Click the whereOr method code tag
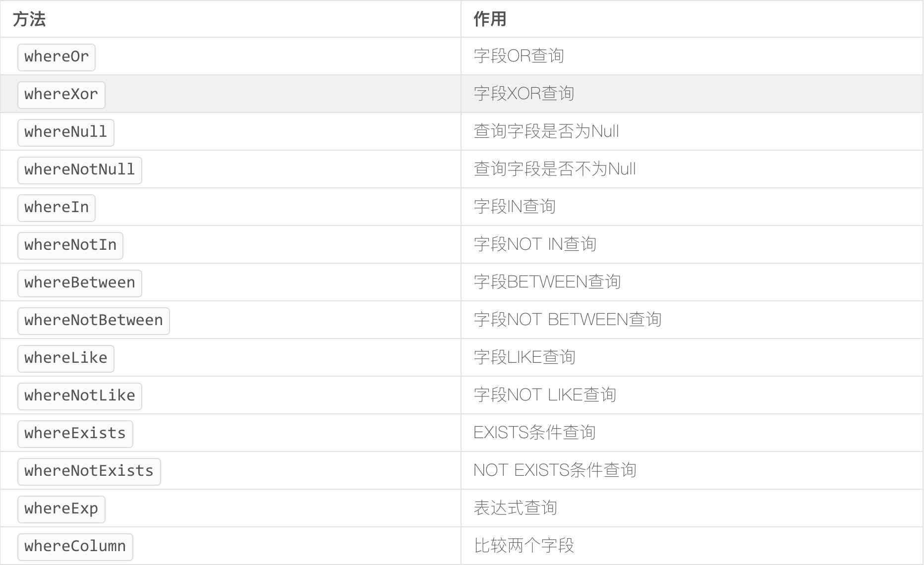Viewport: 924px width, 565px height. coord(57,57)
